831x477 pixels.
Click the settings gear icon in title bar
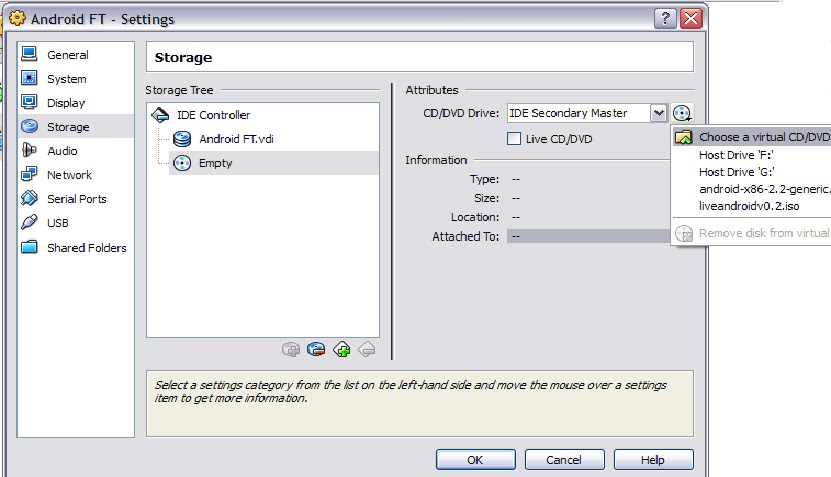coord(17,19)
